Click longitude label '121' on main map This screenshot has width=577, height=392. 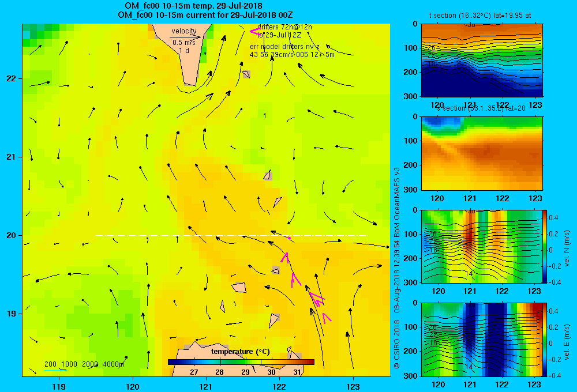click(x=206, y=386)
